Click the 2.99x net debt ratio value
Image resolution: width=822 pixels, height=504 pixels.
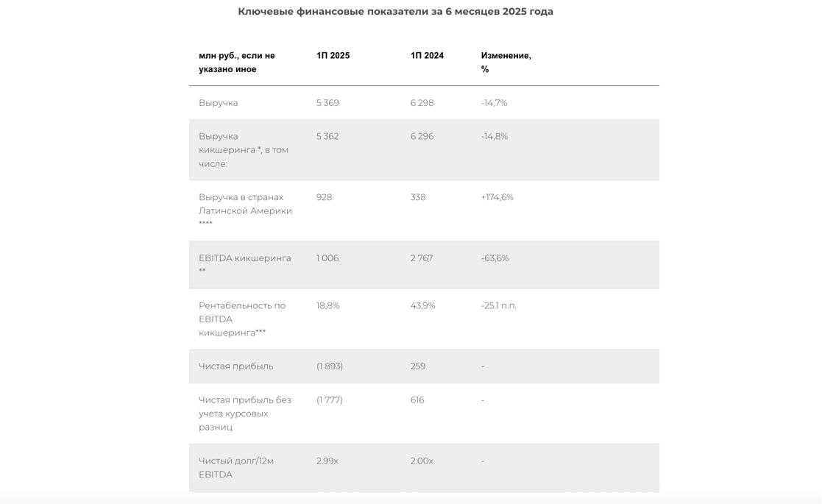(x=327, y=461)
